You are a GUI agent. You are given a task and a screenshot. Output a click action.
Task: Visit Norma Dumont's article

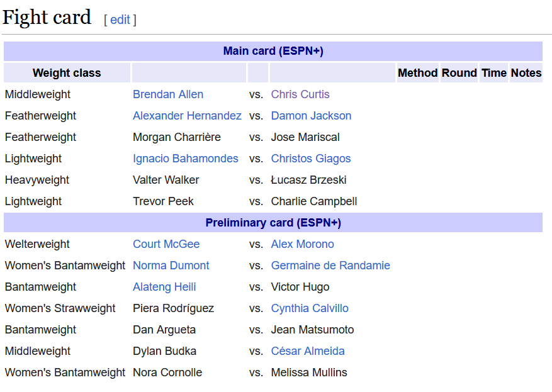click(x=171, y=266)
